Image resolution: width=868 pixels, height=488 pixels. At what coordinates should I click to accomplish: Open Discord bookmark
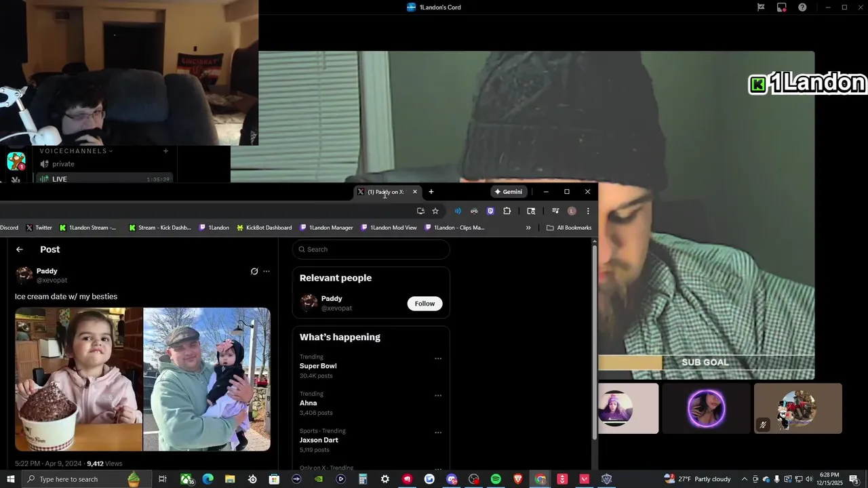pos(9,228)
